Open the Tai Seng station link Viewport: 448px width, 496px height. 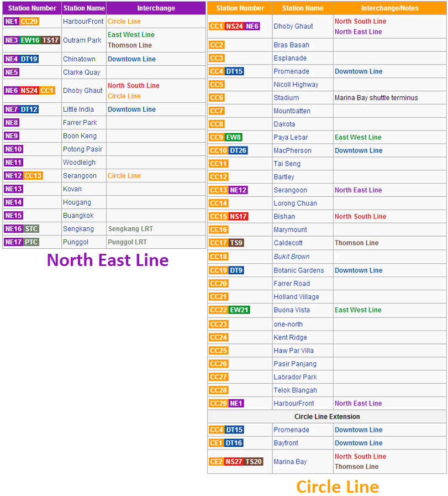click(287, 164)
